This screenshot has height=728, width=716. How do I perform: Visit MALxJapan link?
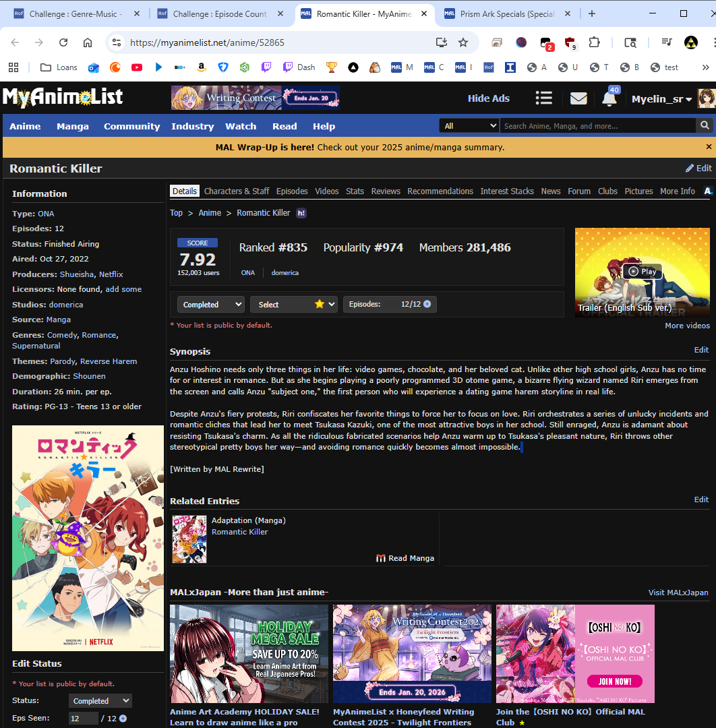(x=678, y=593)
